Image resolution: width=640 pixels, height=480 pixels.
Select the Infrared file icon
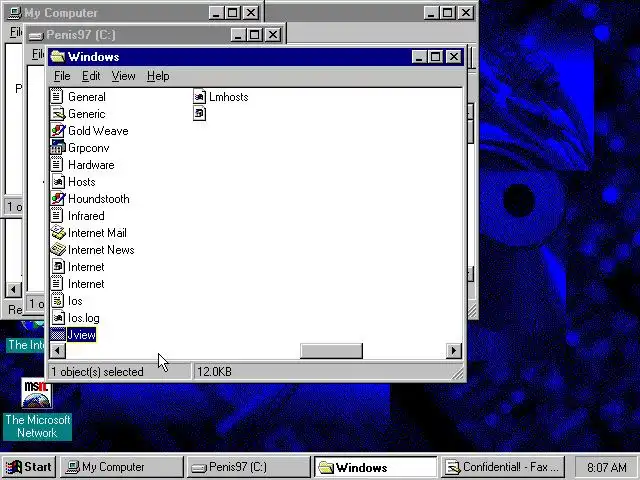tap(57, 216)
